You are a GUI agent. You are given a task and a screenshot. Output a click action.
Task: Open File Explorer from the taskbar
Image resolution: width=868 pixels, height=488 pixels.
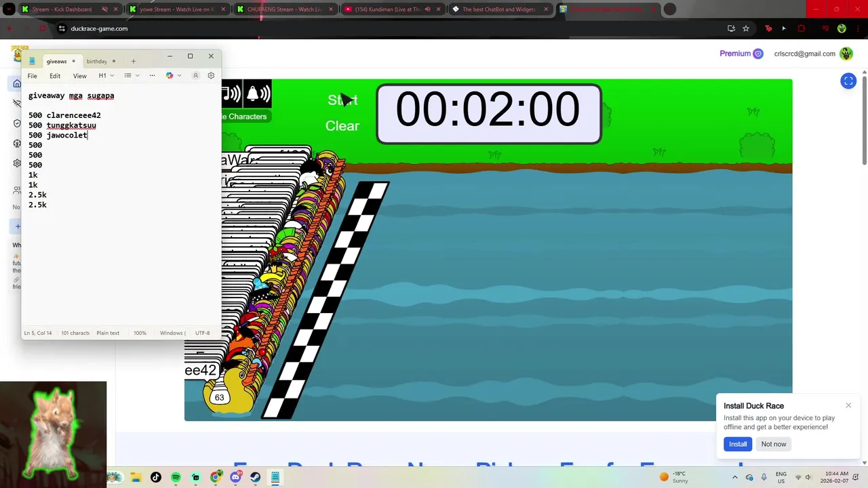pyautogui.click(x=136, y=477)
